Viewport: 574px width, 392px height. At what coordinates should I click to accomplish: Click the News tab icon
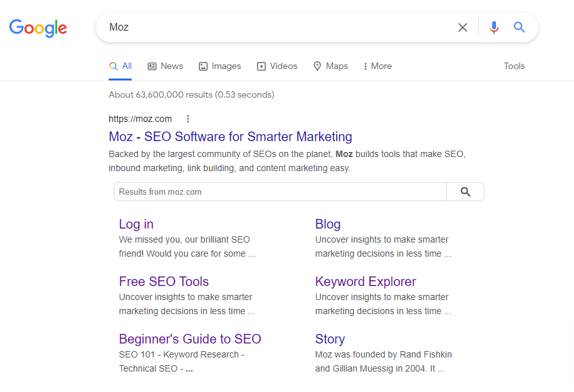152,66
